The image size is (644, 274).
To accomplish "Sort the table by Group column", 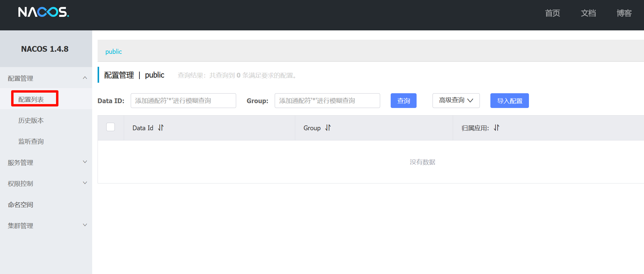I will tap(328, 128).
